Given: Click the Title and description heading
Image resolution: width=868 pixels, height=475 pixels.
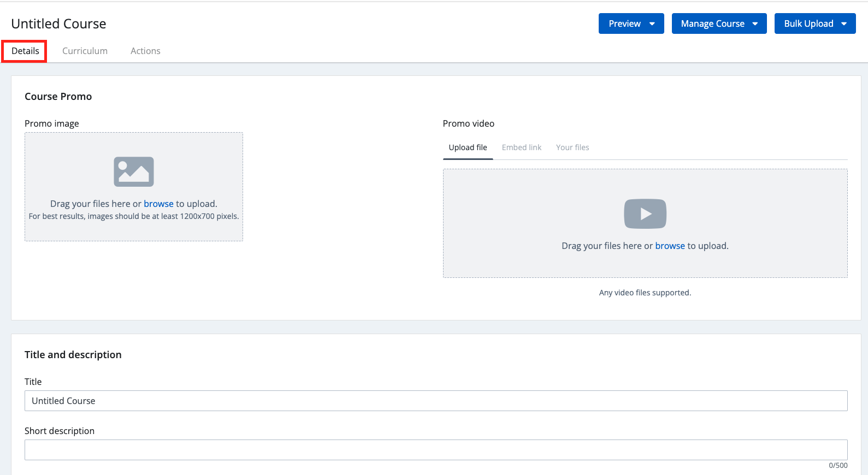Looking at the screenshot, I should tap(73, 355).
